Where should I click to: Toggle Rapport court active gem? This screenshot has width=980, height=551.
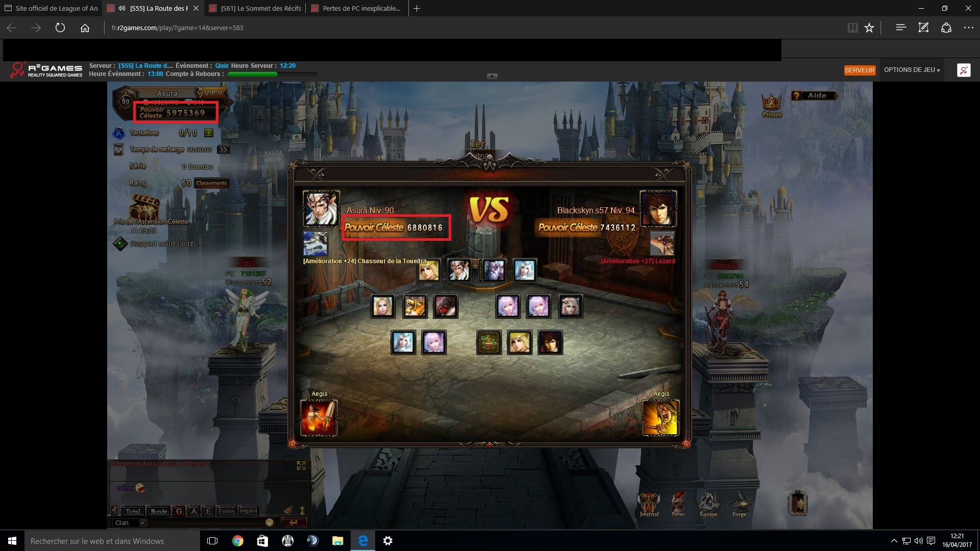point(120,244)
